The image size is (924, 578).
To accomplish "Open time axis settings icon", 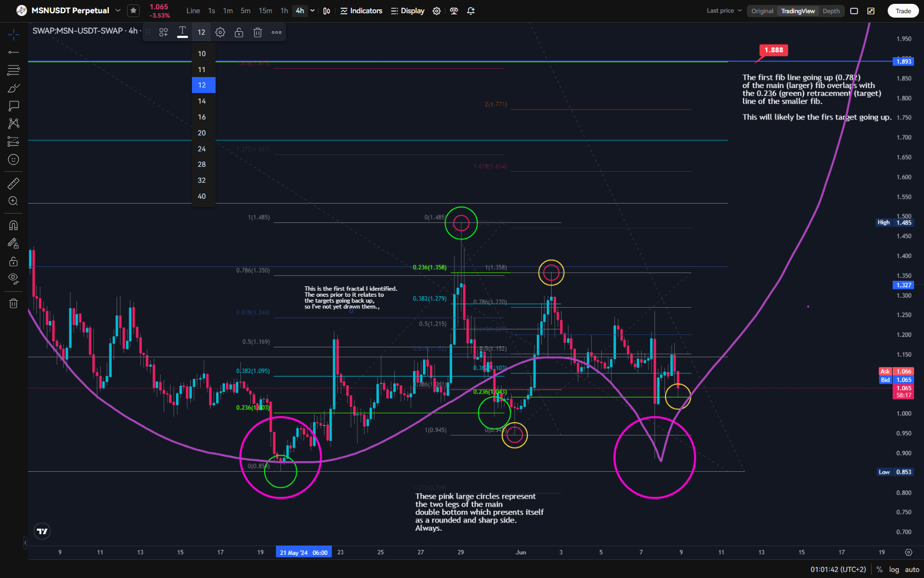I will (x=909, y=552).
